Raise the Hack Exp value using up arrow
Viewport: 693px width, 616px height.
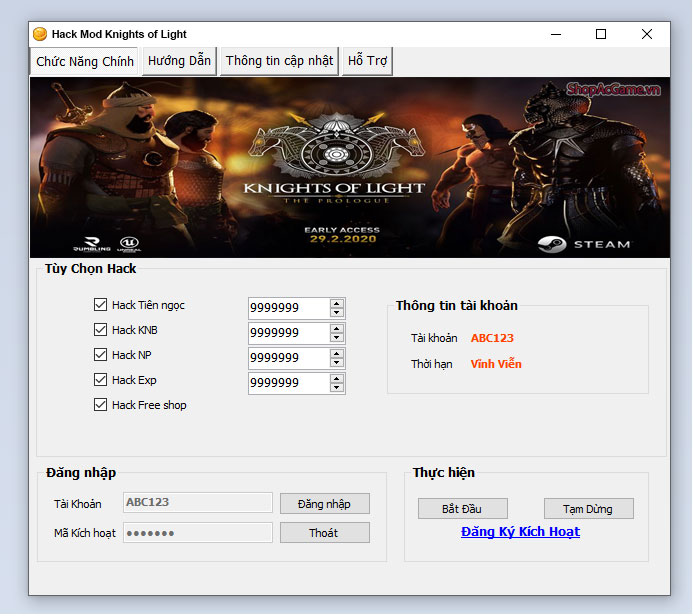[337, 379]
